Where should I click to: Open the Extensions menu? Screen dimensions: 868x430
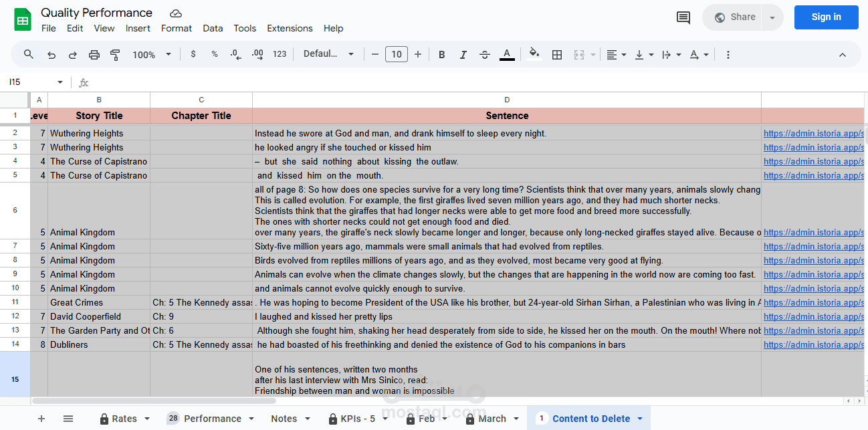290,28
